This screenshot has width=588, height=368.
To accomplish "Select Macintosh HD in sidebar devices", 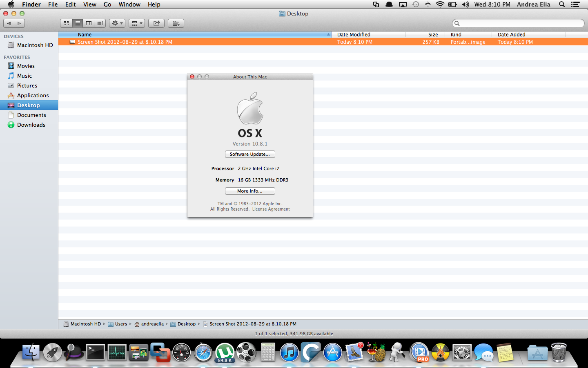I will click(x=30, y=45).
